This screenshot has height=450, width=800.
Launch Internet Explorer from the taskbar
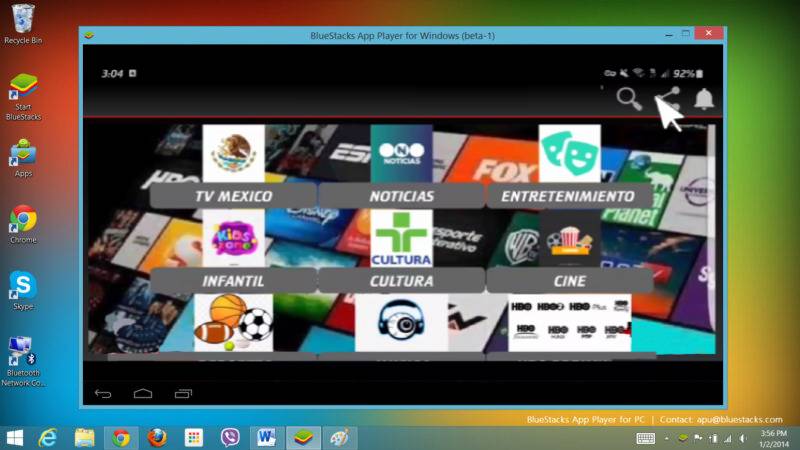48,438
